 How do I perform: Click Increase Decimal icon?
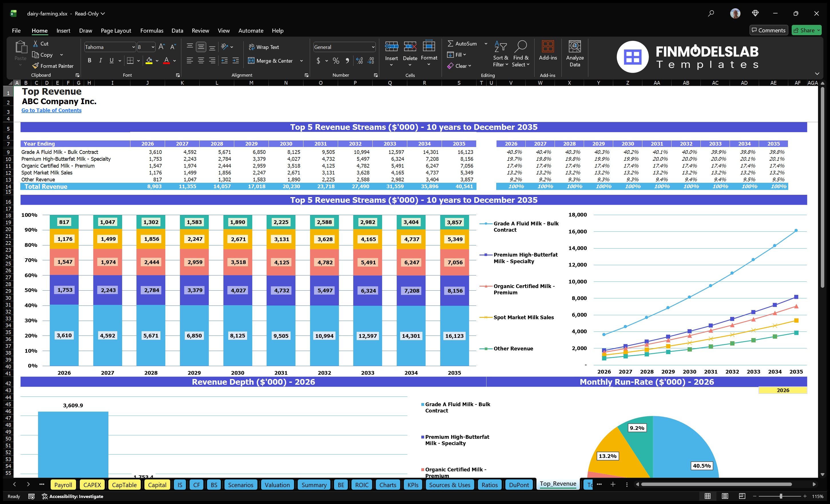pos(359,61)
